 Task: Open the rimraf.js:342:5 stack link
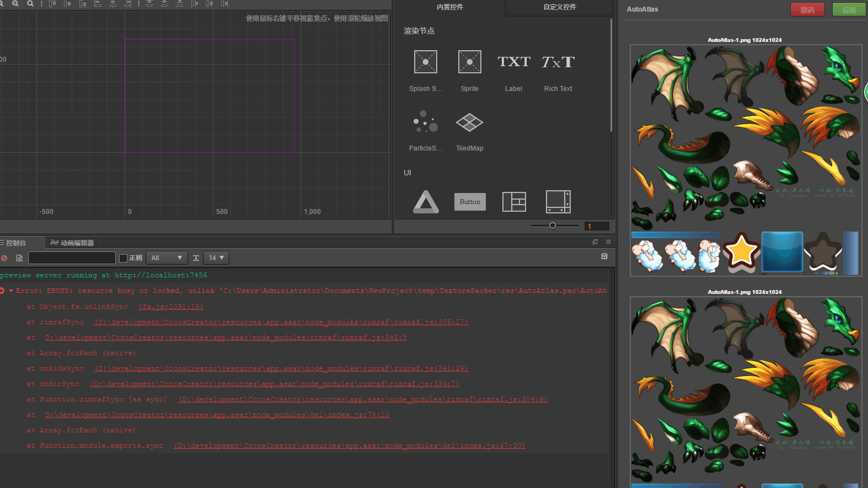click(226, 337)
